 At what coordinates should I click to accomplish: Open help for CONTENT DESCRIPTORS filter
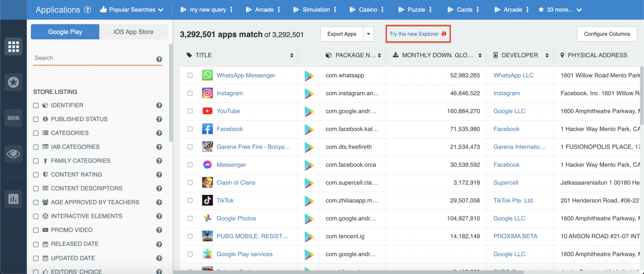[159, 188]
